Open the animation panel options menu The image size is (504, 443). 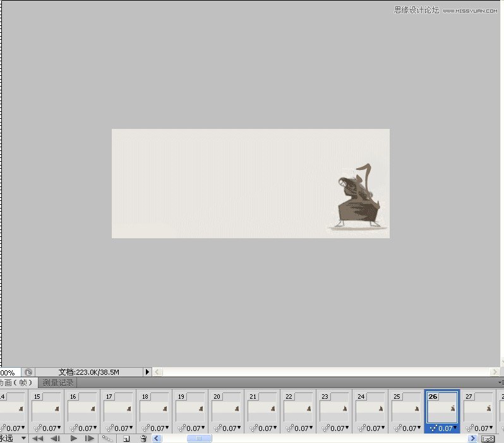click(501, 382)
